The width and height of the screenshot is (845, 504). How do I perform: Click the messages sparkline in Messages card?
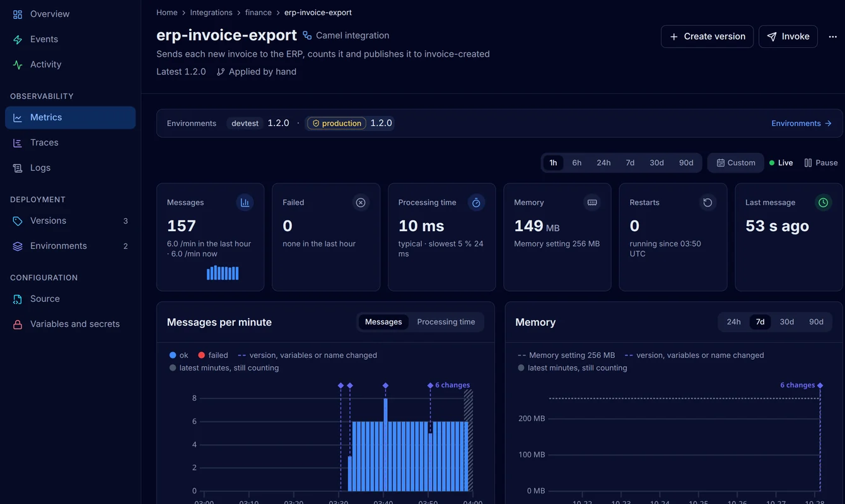[x=223, y=272]
